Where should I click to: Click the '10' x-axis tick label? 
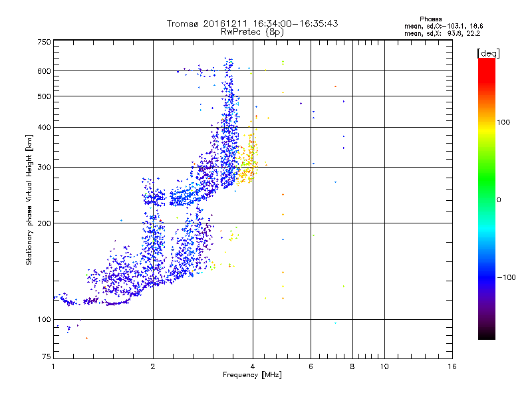(x=384, y=366)
